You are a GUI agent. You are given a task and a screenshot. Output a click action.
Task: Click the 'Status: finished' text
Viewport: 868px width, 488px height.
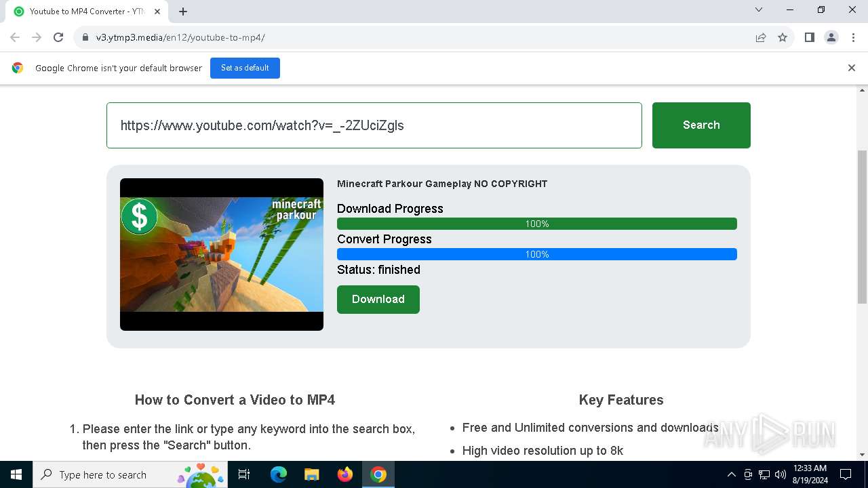click(379, 270)
